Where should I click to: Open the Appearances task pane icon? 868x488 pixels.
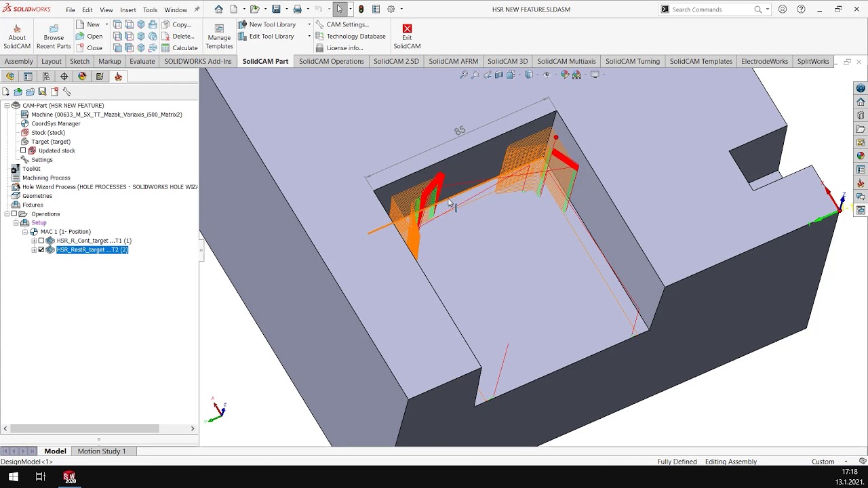pos(861,156)
